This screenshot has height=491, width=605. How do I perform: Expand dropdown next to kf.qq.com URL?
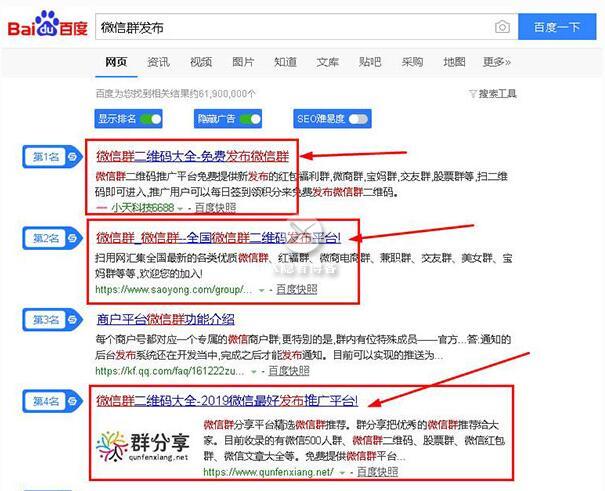(253, 371)
